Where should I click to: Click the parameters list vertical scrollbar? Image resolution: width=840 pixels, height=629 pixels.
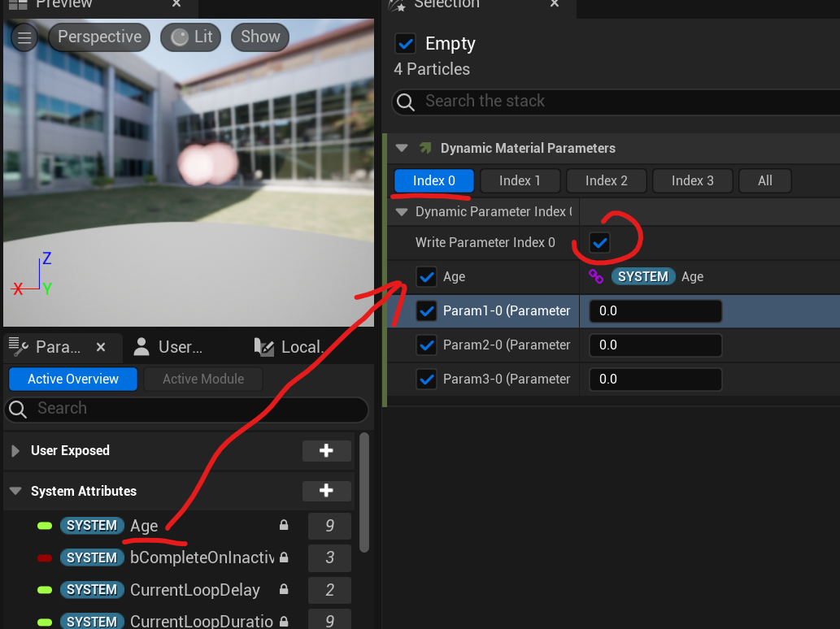(364, 492)
